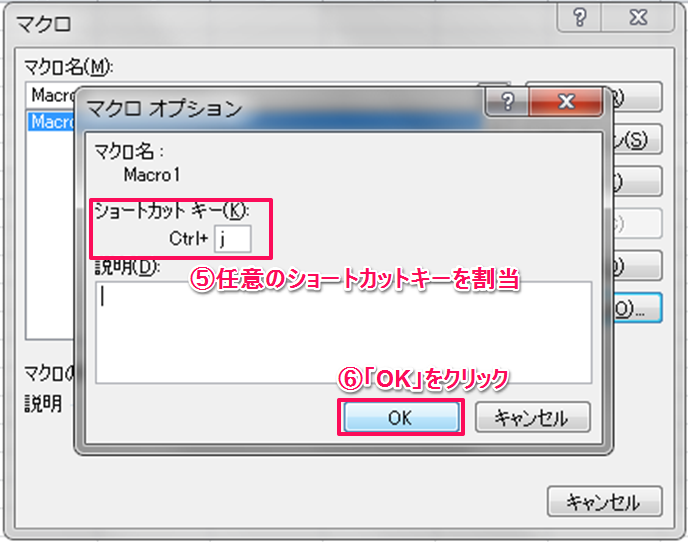
Task: Click the Macro dialog's help question mark icon
Action: click(x=579, y=18)
